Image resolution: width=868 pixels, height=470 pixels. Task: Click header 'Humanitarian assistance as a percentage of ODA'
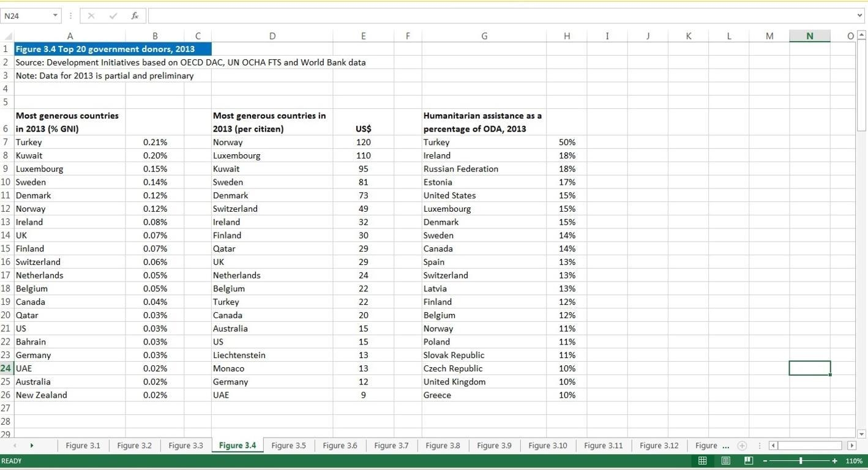tap(484, 122)
